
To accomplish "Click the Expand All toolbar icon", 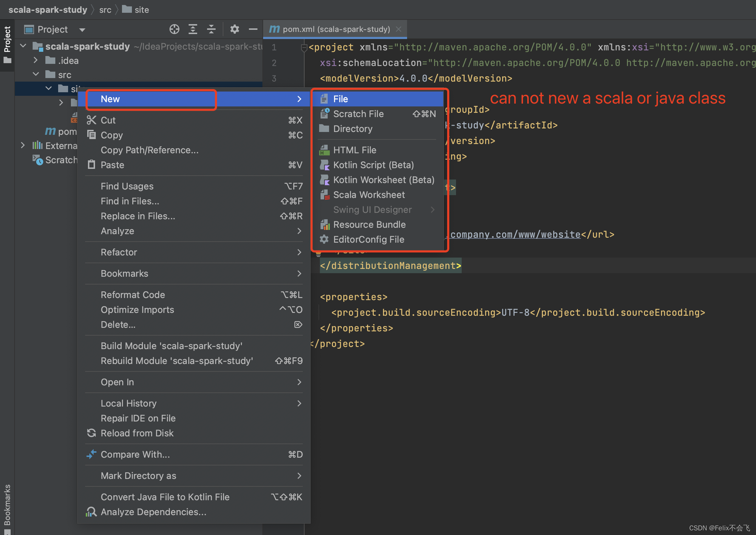I will pyautogui.click(x=193, y=29).
